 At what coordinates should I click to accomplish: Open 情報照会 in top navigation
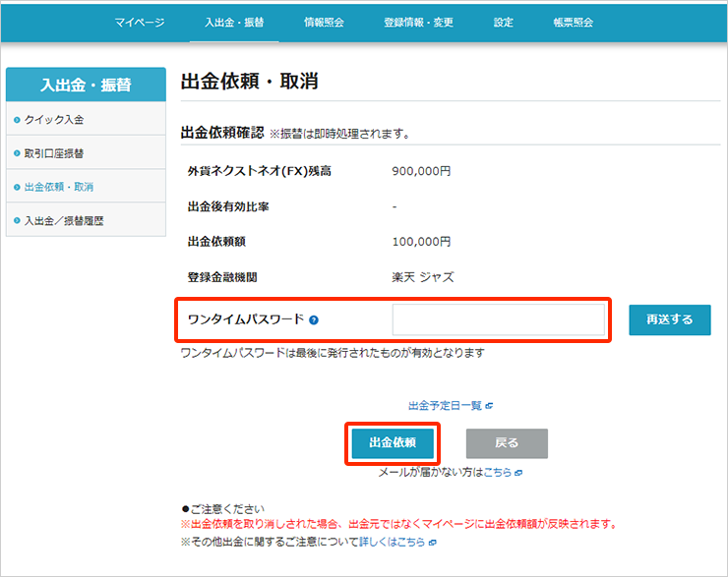click(x=324, y=22)
